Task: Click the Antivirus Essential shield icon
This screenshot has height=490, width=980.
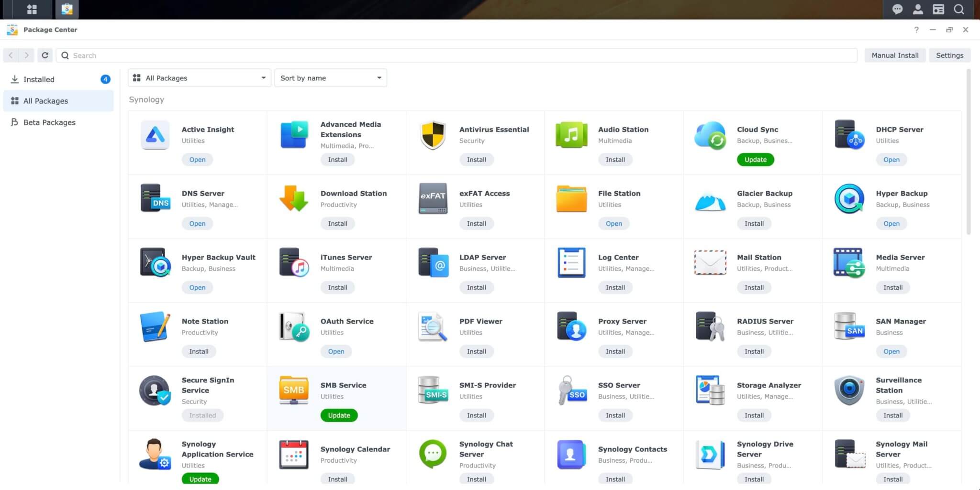Action: click(433, 135)
